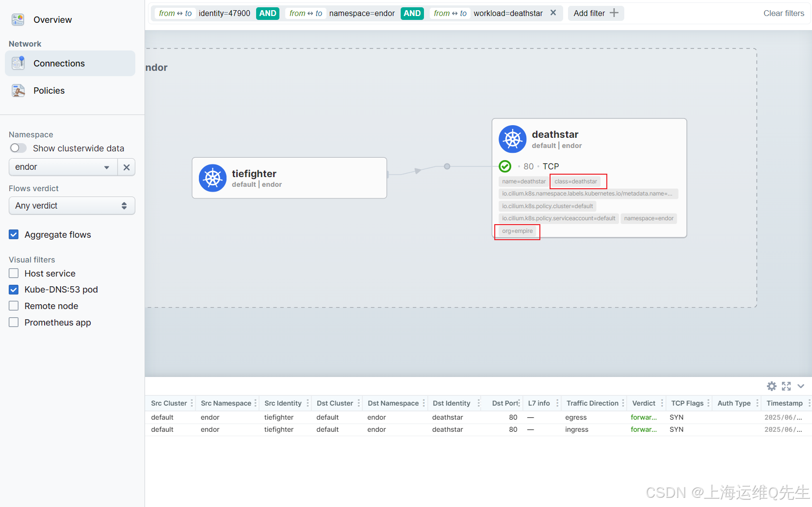This screenshot has width=812, height=507.
Task: Click io.cilium.k8s.policy.serviceaccount=default label
Action: point(559,218)
